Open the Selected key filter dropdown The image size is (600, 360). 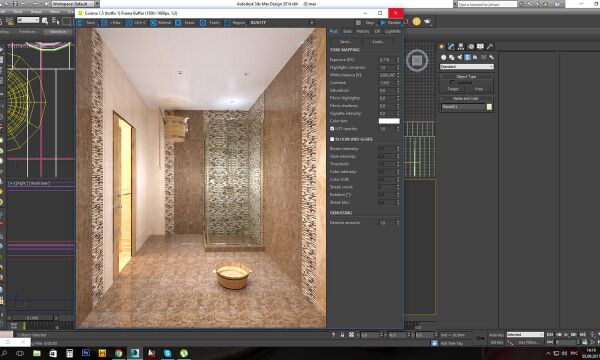point(525,335)
